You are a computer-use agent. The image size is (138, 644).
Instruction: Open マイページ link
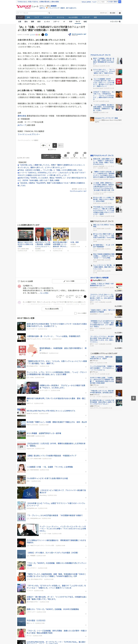[103, 13]
